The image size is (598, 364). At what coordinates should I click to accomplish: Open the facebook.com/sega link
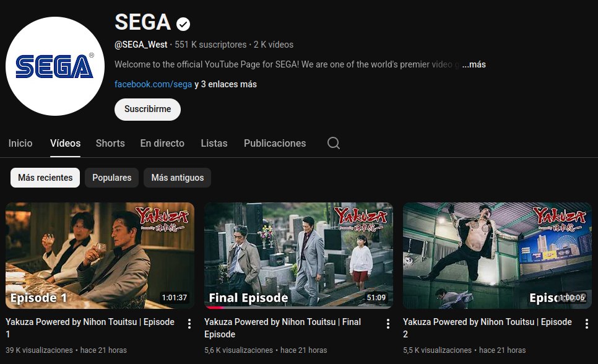click(153, 84)
